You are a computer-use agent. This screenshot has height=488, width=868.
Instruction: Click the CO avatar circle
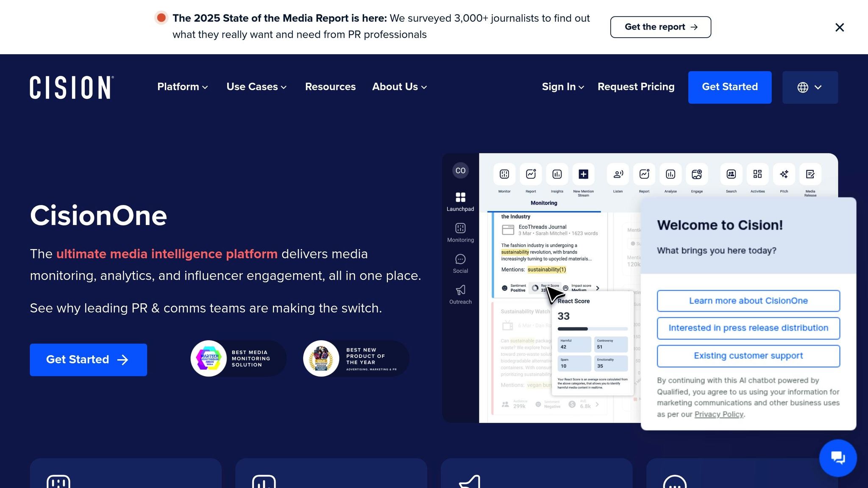pyautogui.click(x=460, y=171)
